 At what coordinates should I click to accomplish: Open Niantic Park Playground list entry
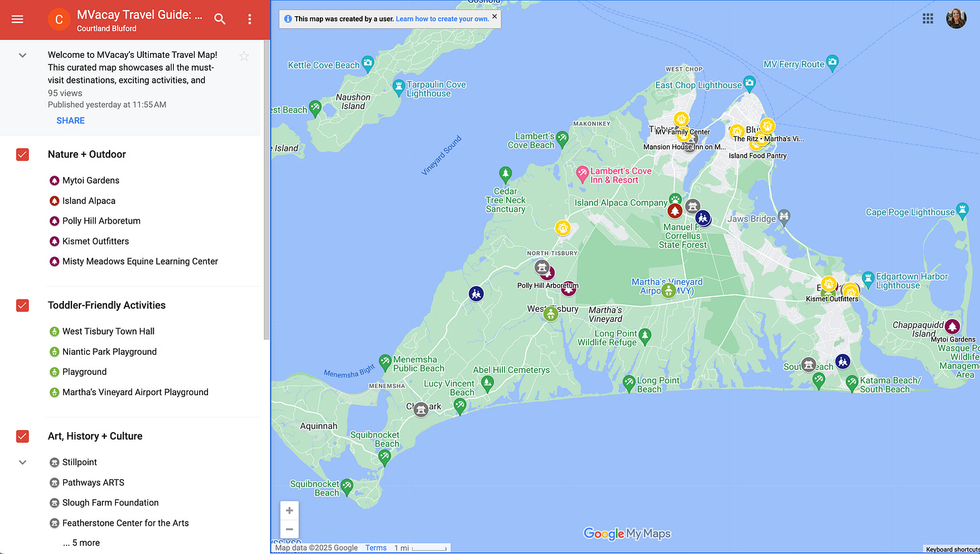(x=109, y=351)
